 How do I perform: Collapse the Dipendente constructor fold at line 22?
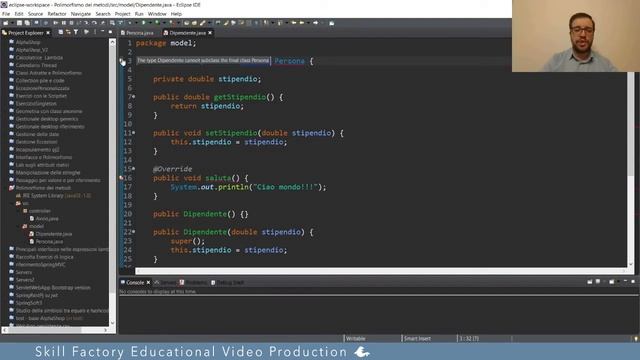coord(134,232)
